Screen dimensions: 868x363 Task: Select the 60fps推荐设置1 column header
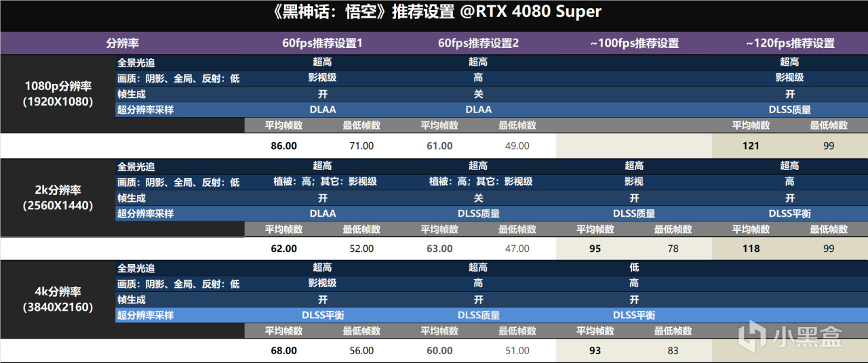[x=323, y=43]
